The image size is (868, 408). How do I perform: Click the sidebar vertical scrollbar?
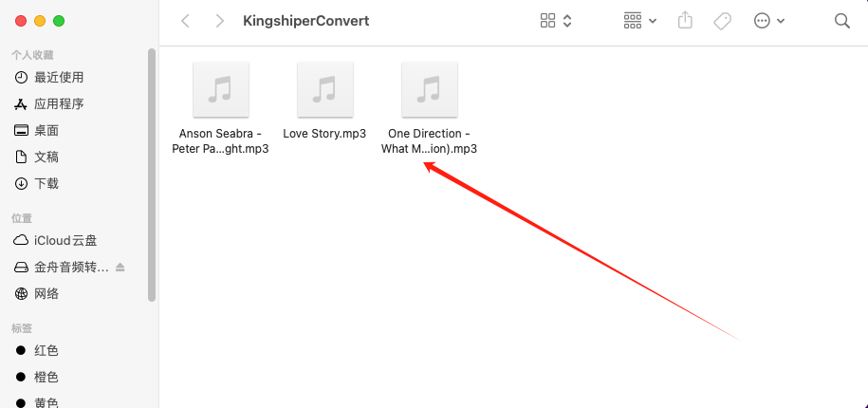152,175
